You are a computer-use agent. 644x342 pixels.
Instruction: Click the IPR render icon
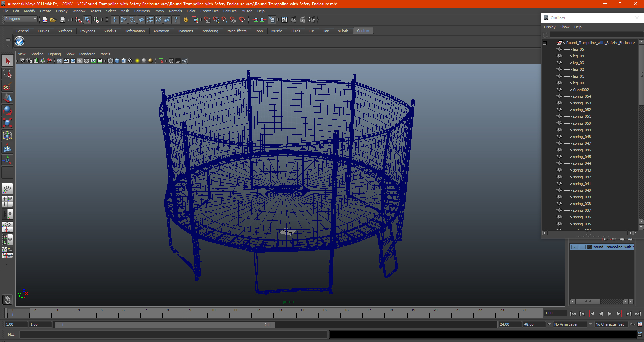303,20
